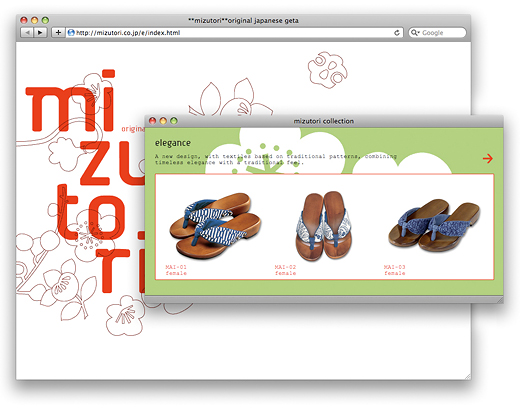520x408 pixels.
Task: Minimize the main browser window
Action: pos(34,20)
